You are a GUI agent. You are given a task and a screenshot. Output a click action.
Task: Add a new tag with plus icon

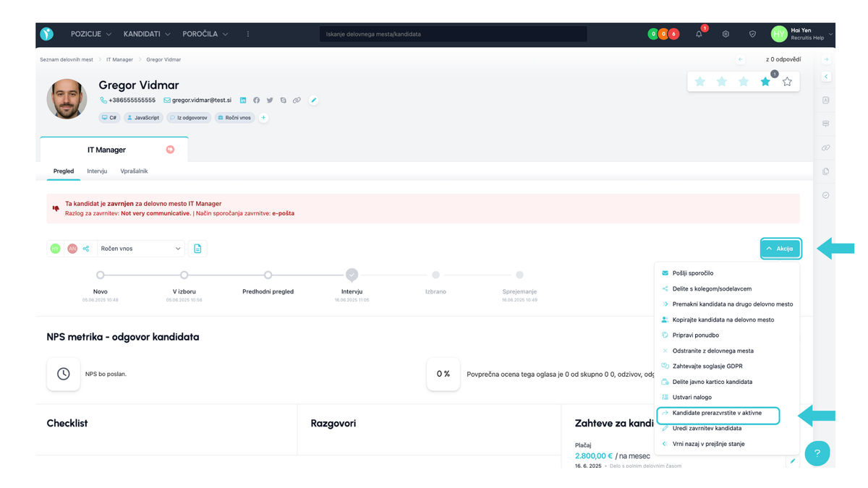[263, 117]
